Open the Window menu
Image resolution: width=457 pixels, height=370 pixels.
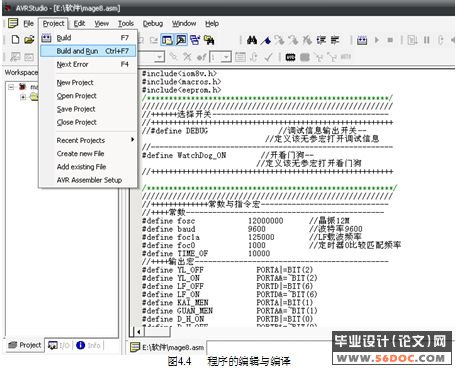coord(184,24)
